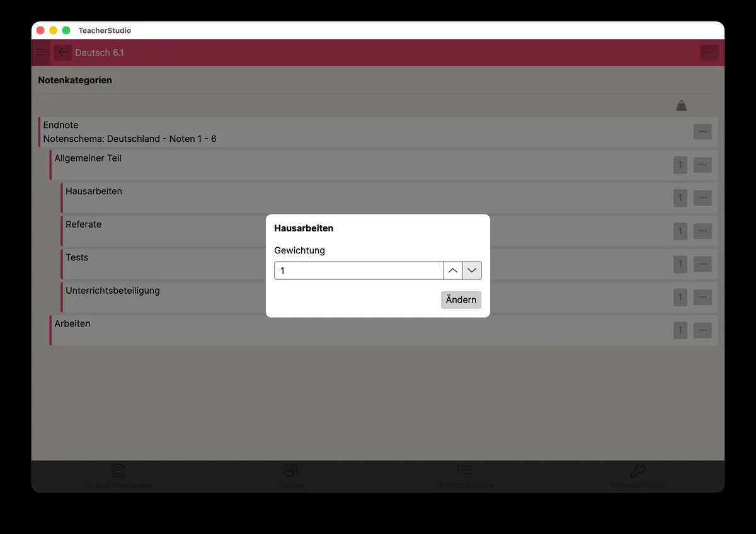Click the Gewichtung input field
Viewport: 756px width, 534px height.
coord(358,270)
